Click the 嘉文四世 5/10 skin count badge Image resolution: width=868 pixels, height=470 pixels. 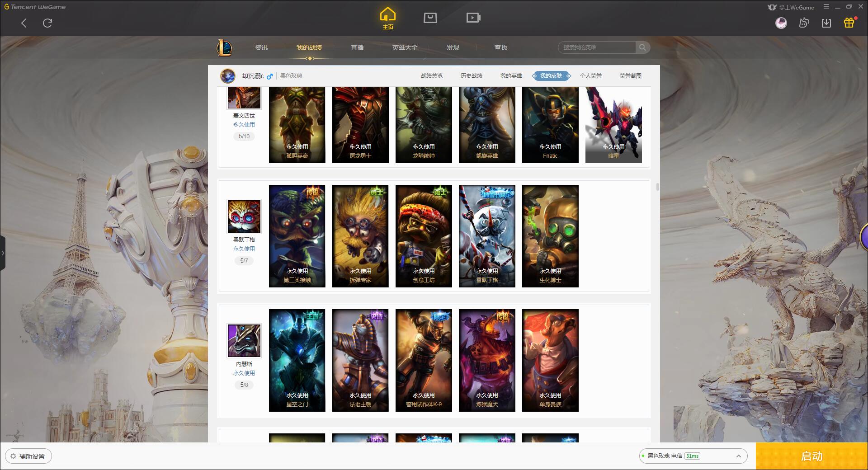[x=244, y=136]
